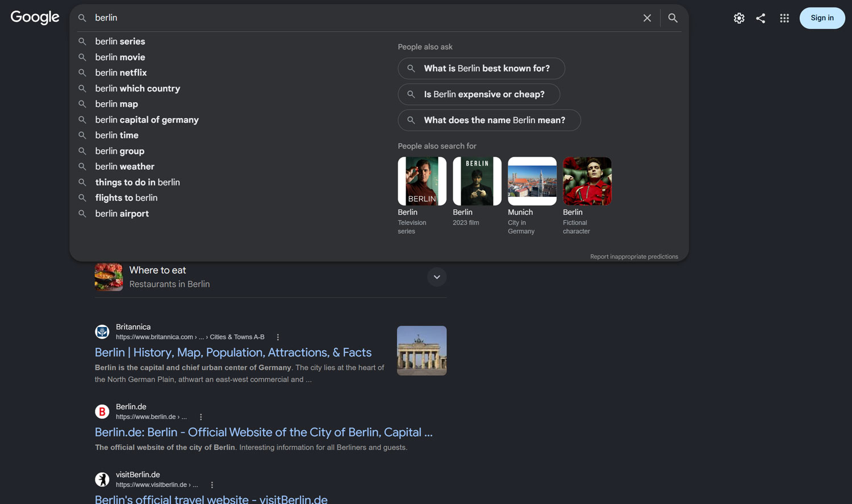Choose 'berlin which country' suggestion
852x504 pixels.
coord(137,89)
